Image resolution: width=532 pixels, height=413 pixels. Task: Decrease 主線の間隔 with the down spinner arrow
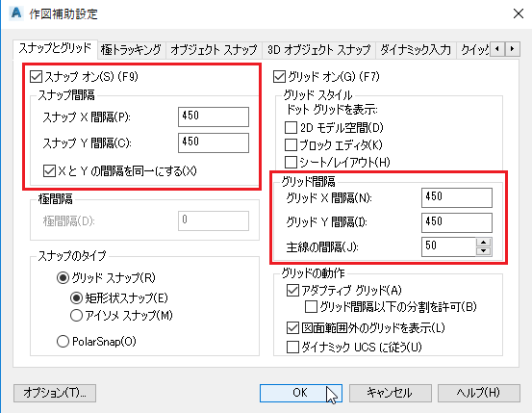pos(484,251)
